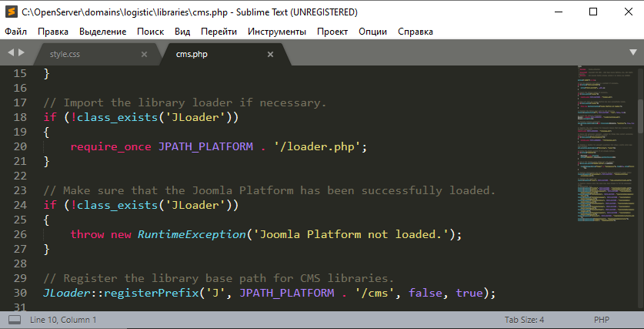Screen dimensions: 644x329
Task: Toggle the side bar panel switcher icon
Action: click(15, 319)
